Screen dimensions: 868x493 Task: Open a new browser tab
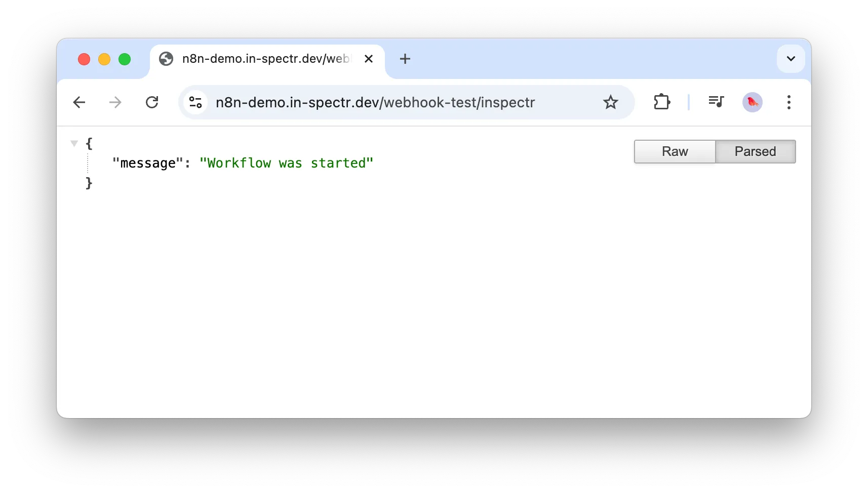click(x=405, y=59)
